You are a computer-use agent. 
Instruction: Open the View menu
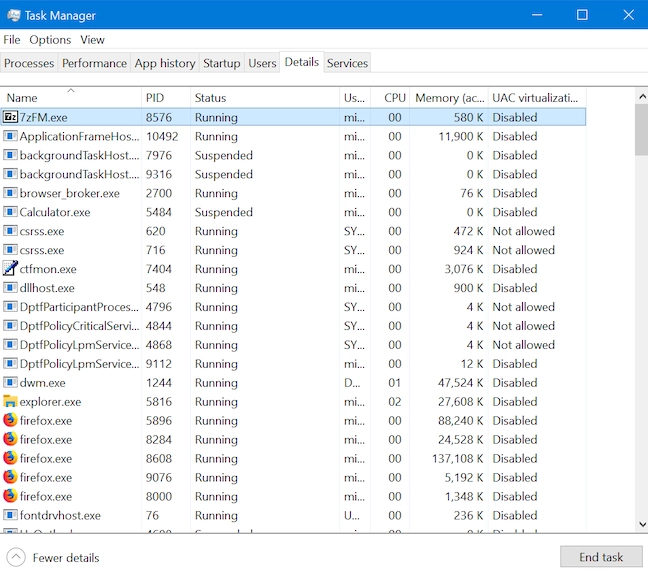[x=92, y=40]
